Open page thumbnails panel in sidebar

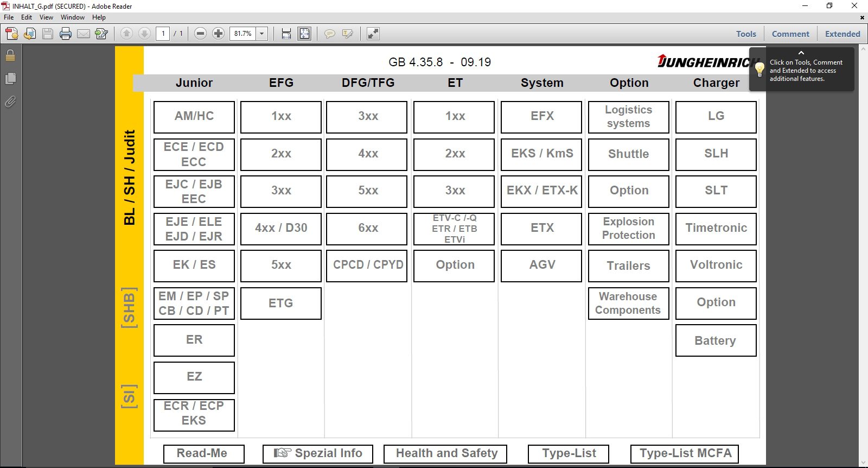pyautogui.click(x=10, y=79)
